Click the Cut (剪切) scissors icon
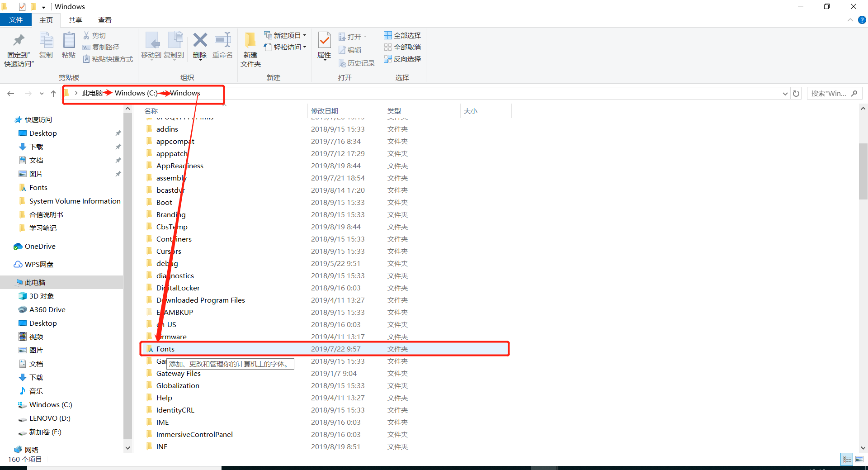This screenshot has height=470, width=868. tap(86, 35)
